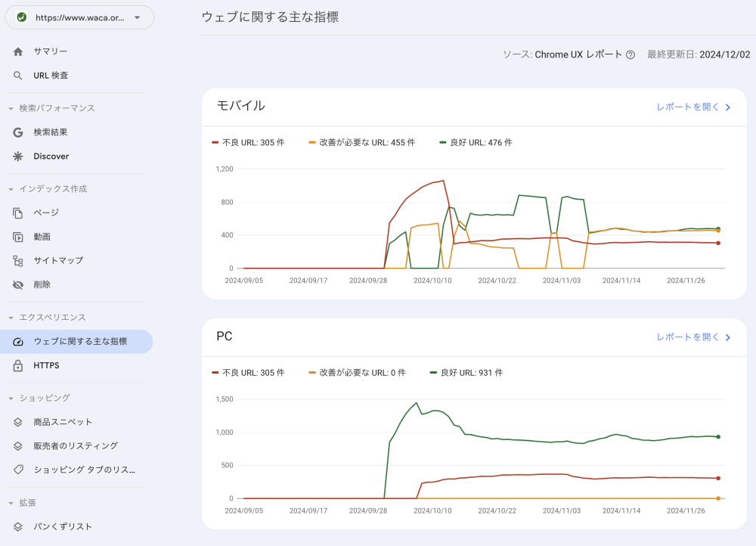
Task: Click the tag icon beside ショッピング タブのリス
Action: click(x=18, y=470)
